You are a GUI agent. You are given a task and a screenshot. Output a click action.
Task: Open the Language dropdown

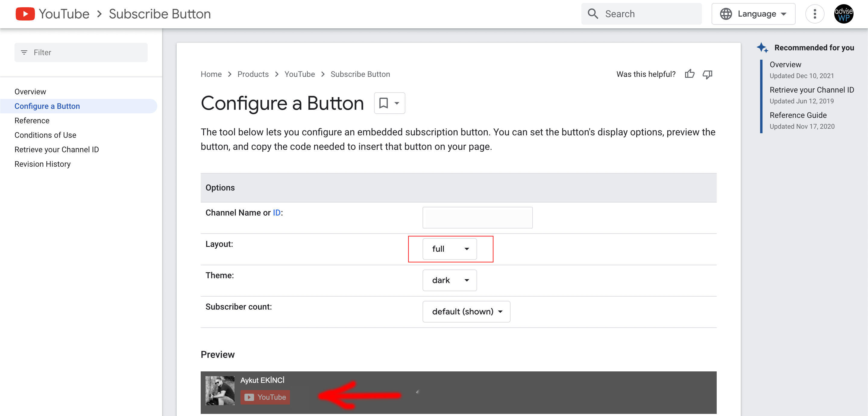(x=753, y=14)
